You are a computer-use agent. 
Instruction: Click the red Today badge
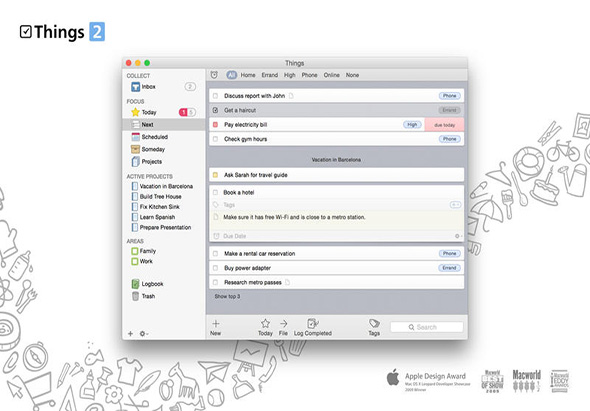click(x=183, y=112)
